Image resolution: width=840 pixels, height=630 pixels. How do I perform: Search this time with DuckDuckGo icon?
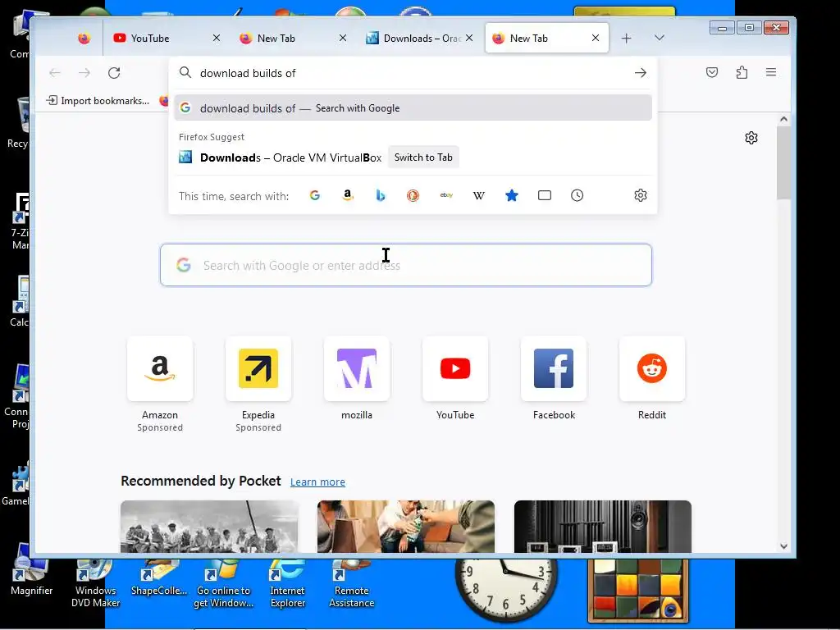[x=413, y=195]
